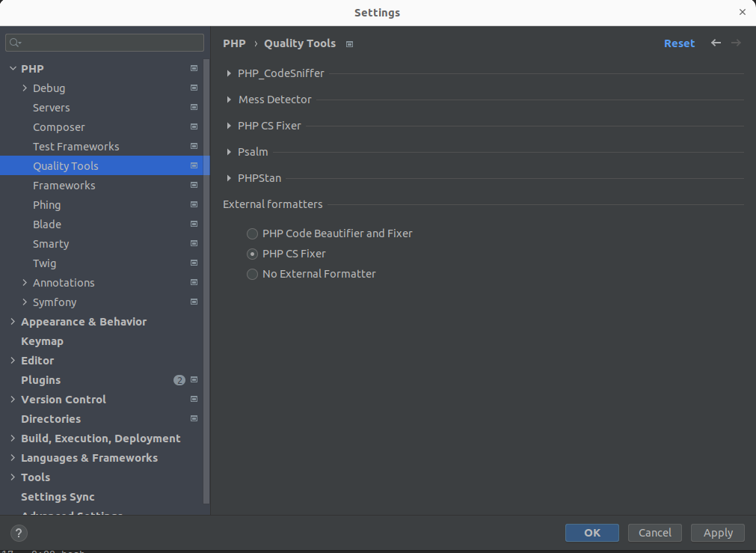Click project settings icon beside Plugins
Viewport: 756px width, 553px height.
(x=194, y=379)
